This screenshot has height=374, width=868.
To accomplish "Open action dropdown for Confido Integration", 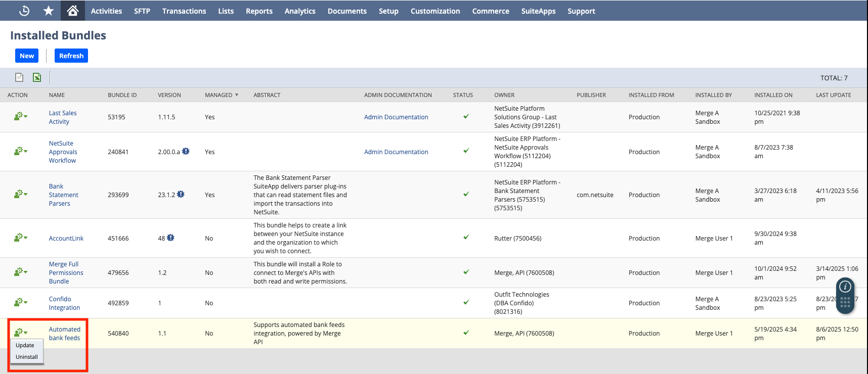I will [x=20, y=303].
